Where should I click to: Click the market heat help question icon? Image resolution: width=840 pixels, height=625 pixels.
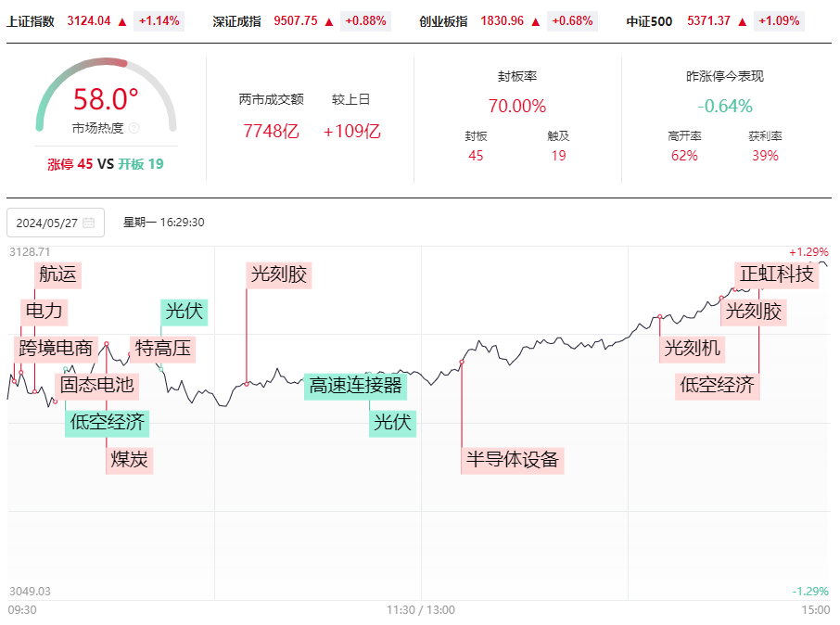134,128
